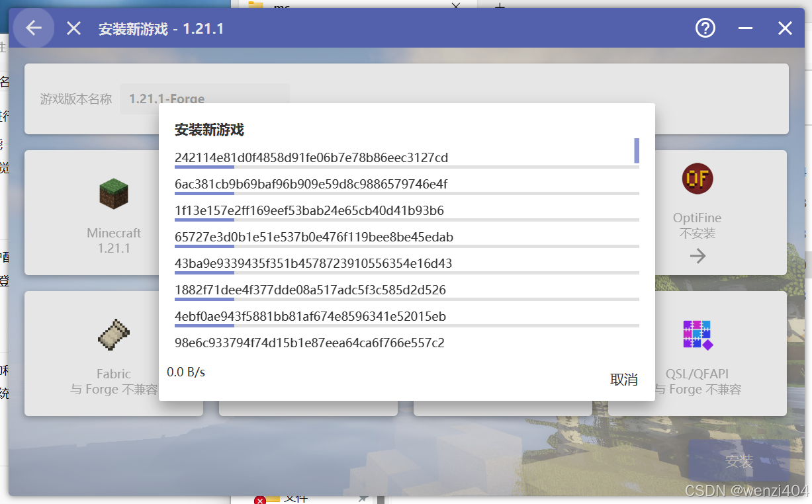Click the Fabric 与 Forge 不兼容 label

114,382
